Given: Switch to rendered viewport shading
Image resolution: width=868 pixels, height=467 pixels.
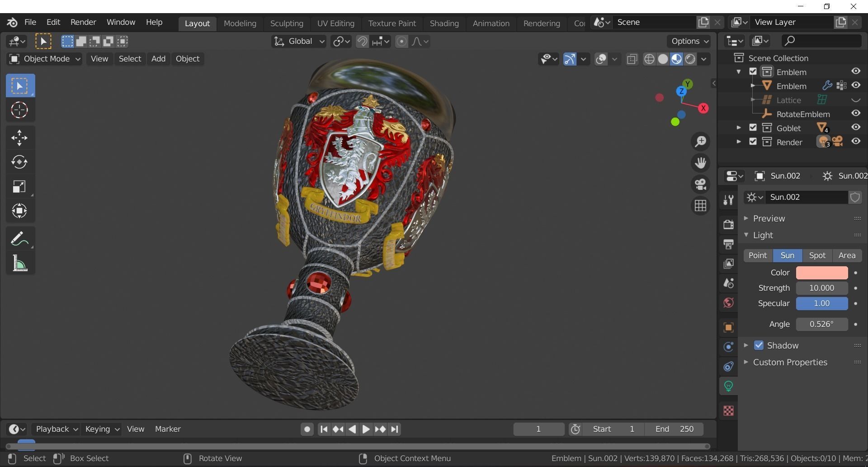Looking at the screenshot, I should coord(690,59).
